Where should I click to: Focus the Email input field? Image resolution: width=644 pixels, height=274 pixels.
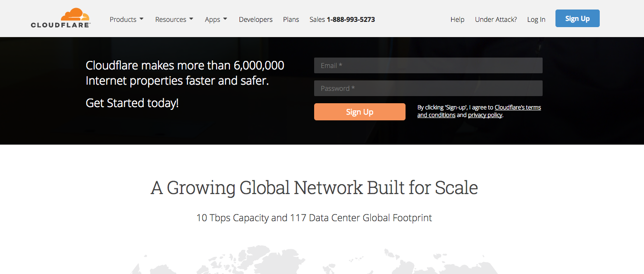coord(428,66)
